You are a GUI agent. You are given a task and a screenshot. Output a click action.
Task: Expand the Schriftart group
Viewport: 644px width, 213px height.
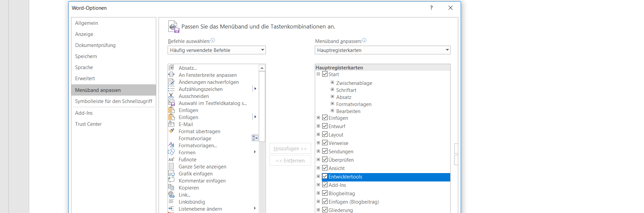(332, 90)
